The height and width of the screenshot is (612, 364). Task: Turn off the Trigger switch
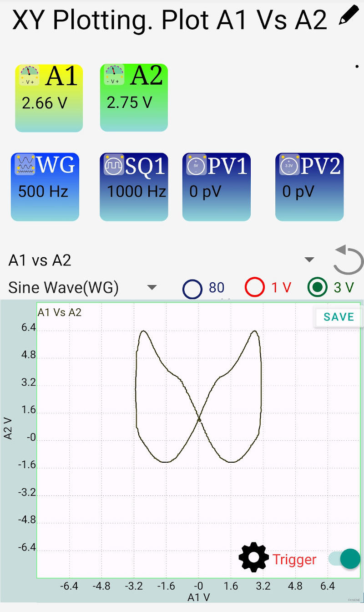344,559
